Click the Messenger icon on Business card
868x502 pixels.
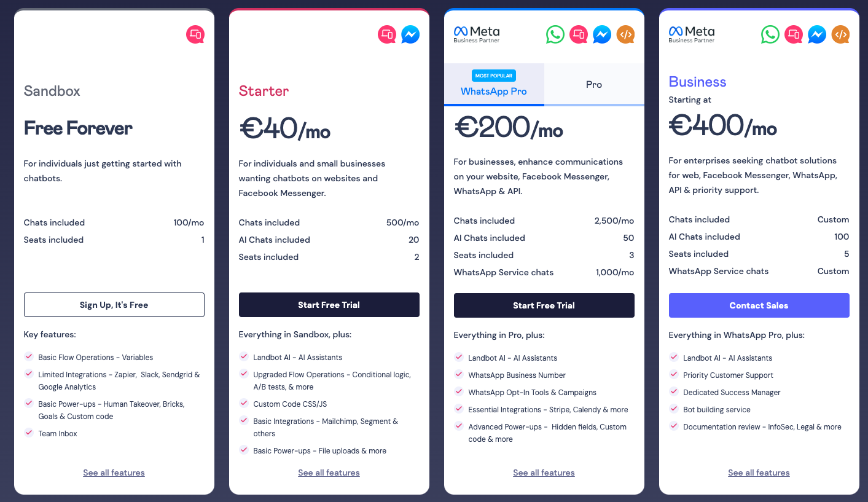pyautogui.click(x=816, y=34)
